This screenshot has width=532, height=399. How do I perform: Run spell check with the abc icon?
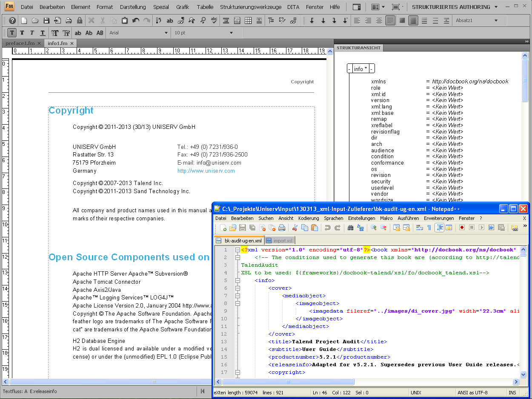(214, 20)
